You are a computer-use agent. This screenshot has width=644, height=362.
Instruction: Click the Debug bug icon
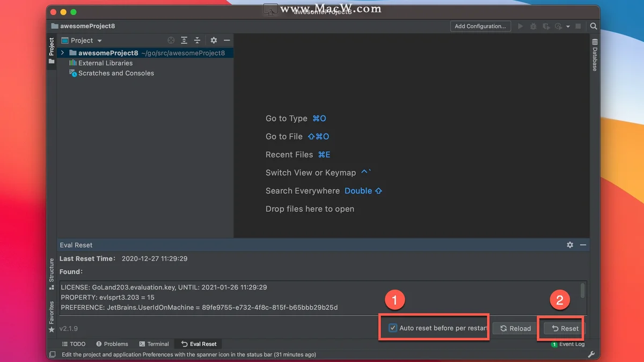(533, 26)
